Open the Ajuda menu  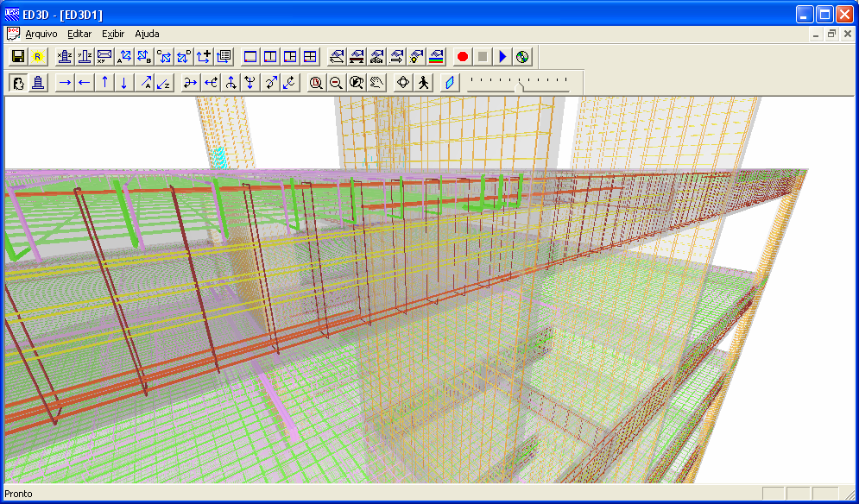point(147,34)
